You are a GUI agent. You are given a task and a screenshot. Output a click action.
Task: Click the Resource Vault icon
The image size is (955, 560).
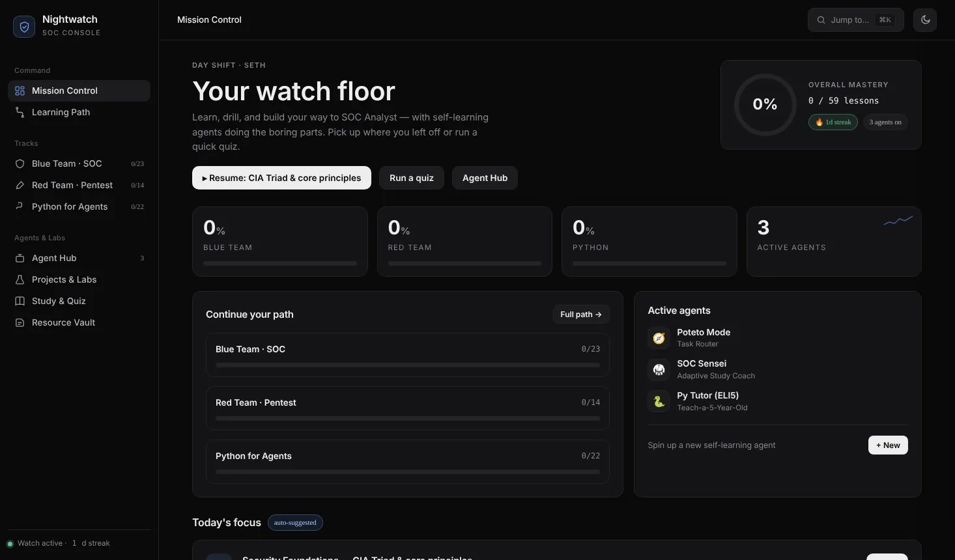coord(20,323)
